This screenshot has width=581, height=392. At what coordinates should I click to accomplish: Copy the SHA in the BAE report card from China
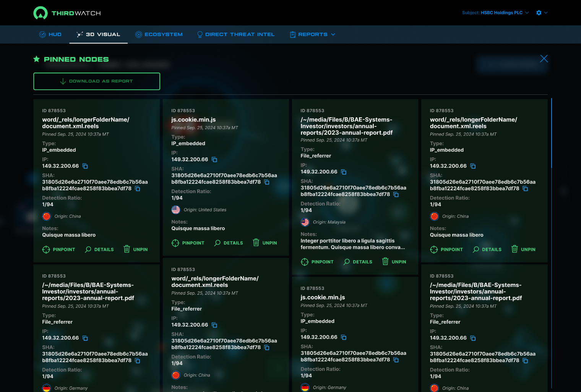(x=525, y=361)
